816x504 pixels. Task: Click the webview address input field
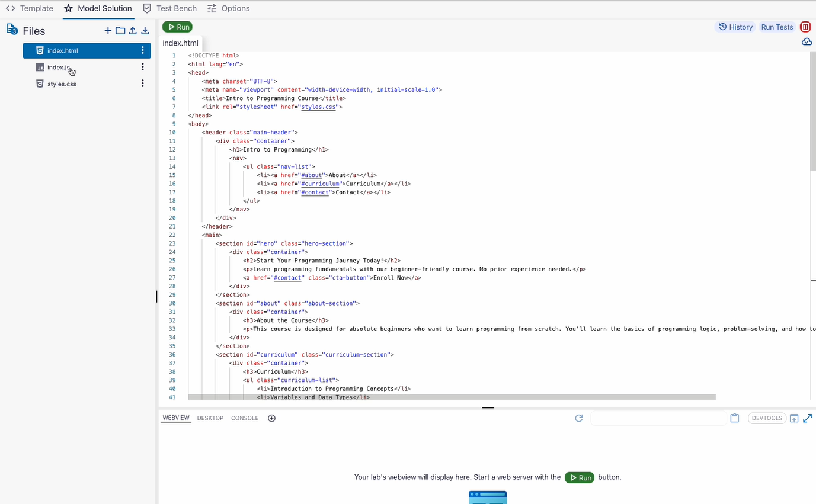click(x=658, y=418)
